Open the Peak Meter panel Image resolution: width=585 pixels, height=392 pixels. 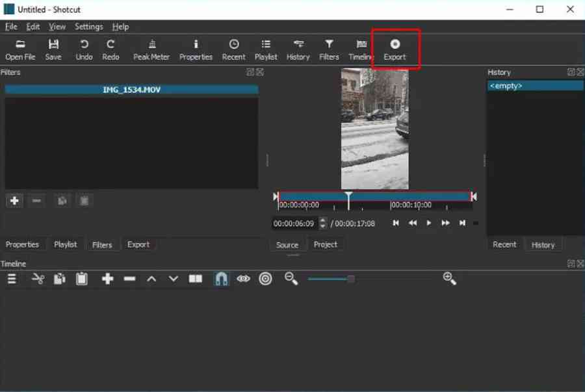point(151,49)
